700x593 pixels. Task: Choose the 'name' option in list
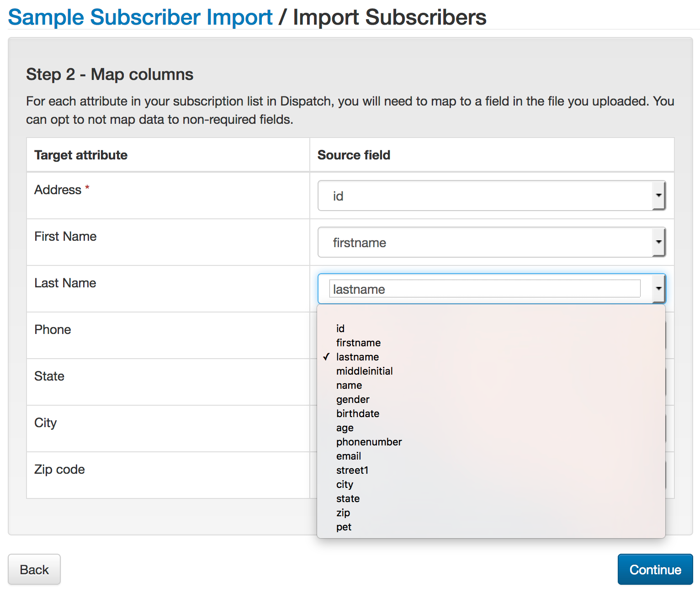[x=349, y=385]
